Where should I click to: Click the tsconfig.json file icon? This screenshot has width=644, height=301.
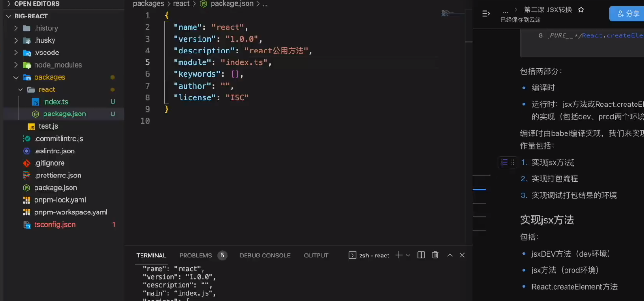[27, 225]
